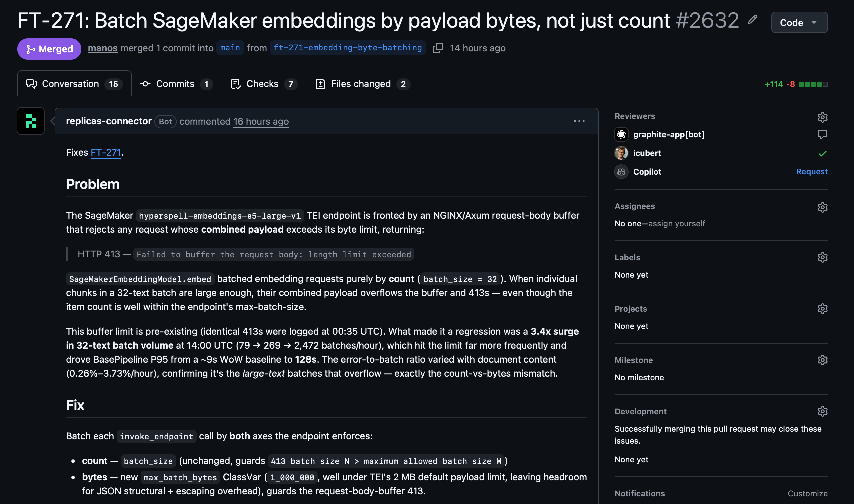The height and width of the screenshot is (504, 854).
Task: Click the graphite-app[bot] reviewer name
Action: tap(668, 134)
